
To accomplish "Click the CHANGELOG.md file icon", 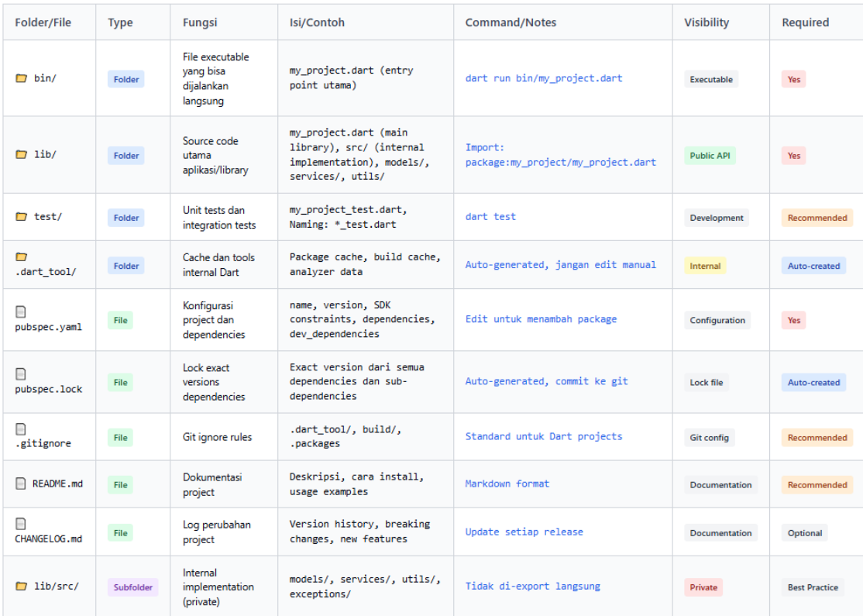I will pos(21,523).
